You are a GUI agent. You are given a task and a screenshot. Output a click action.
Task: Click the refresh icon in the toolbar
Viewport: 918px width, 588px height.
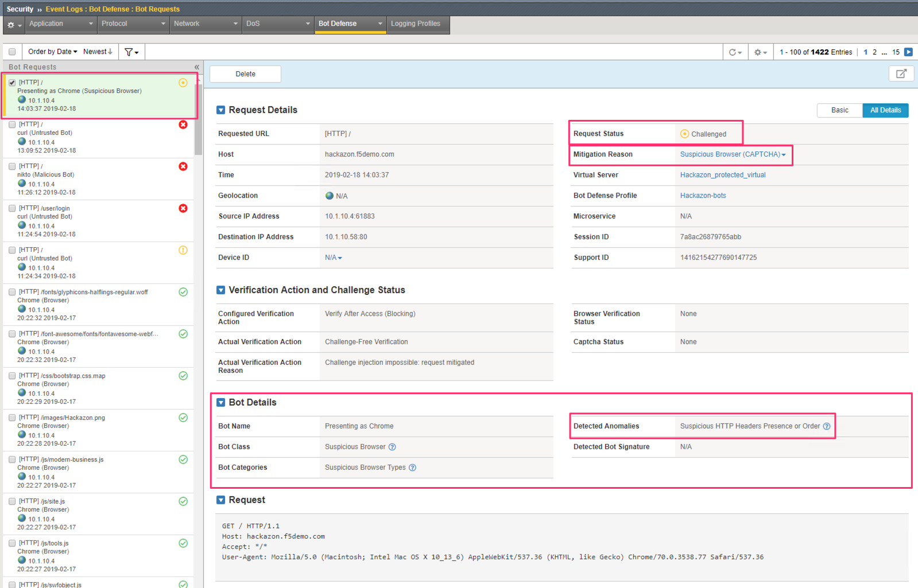(735, 52)
